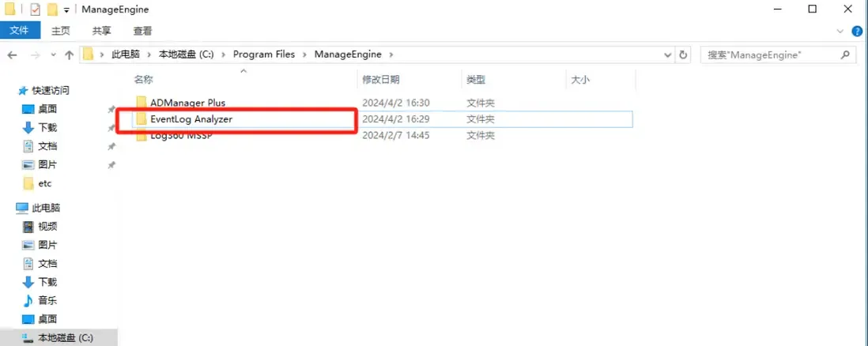Screen dimensions: 868x346
Task: Click the properties quick access icon
Action: coord(35,9)
